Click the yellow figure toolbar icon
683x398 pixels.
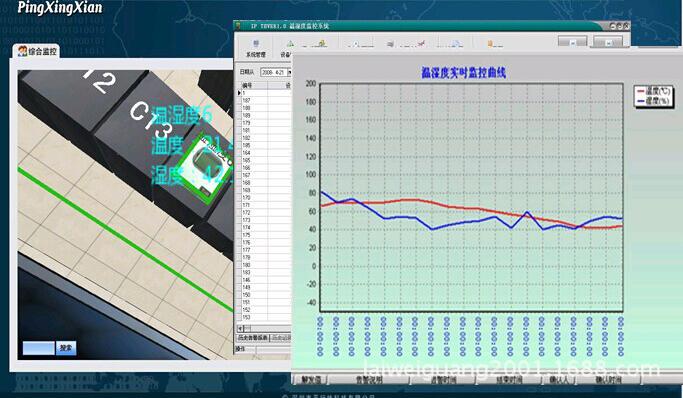tap(322, 43)
